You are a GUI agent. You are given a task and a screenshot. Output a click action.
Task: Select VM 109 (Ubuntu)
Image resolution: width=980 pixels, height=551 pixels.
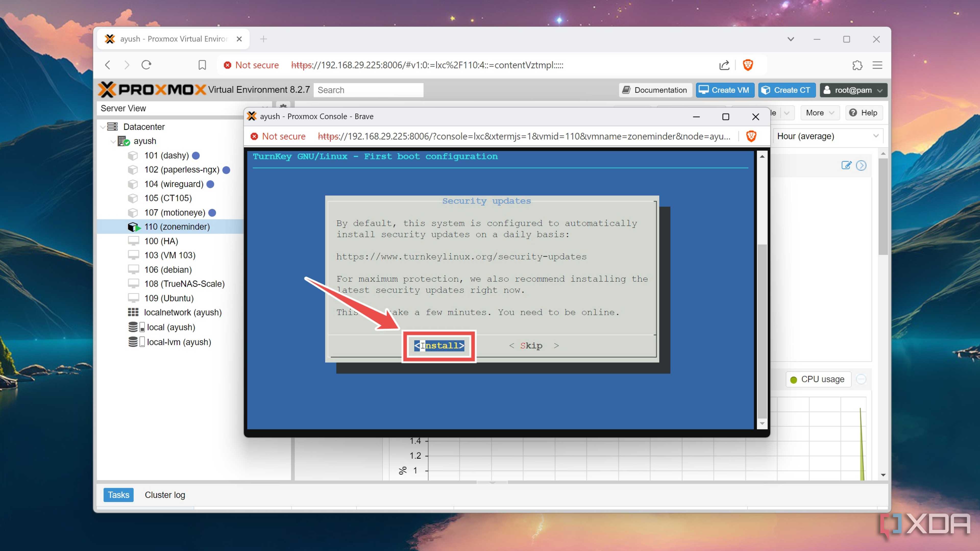pyautogui.click(x=169, y=298)
